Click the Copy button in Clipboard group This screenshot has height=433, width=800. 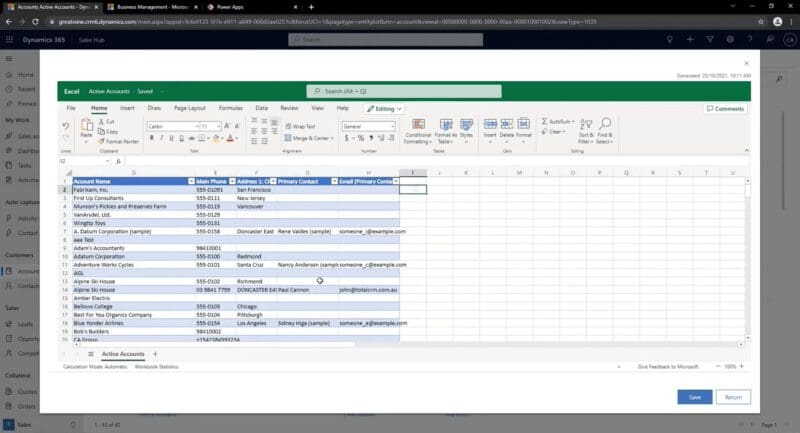[x=108, y=131]
